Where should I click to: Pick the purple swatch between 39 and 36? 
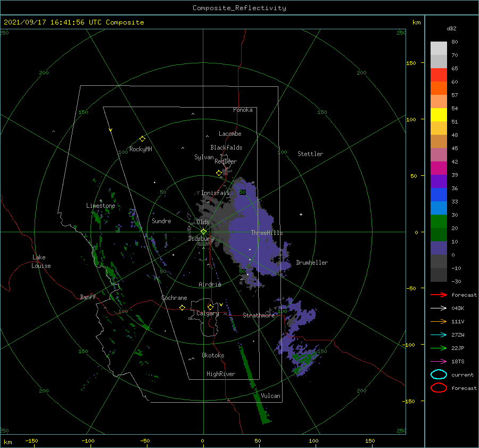[439, 181]
